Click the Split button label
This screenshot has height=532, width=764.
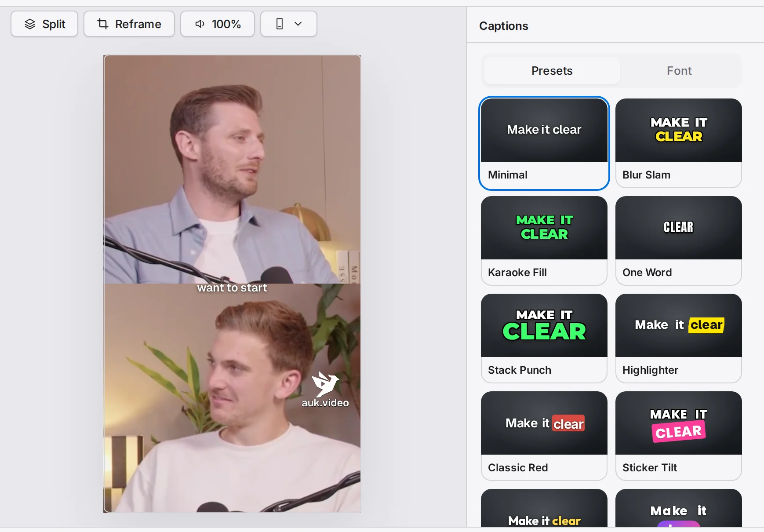click(54, 24)
